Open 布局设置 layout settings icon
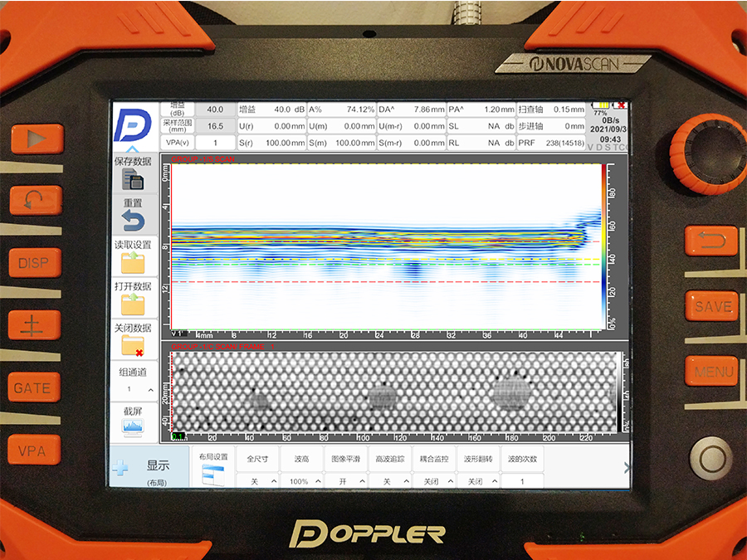This screenshot has width=747, height=560. [x=213, y=475]
